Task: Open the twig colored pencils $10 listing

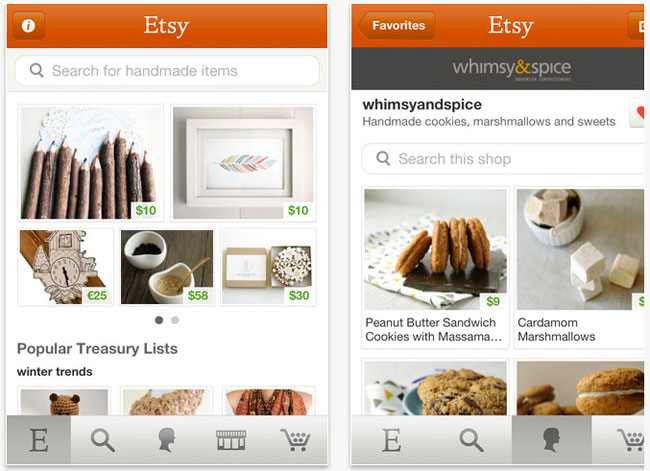Action: (x=91, y=163)
